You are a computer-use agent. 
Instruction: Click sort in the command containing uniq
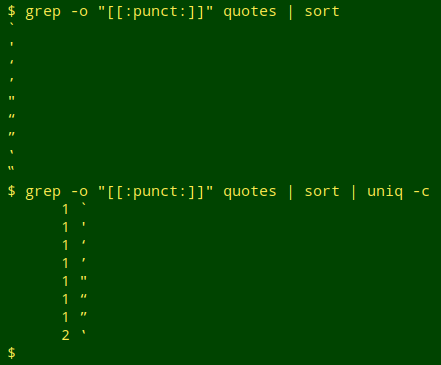tap(322, 192)
